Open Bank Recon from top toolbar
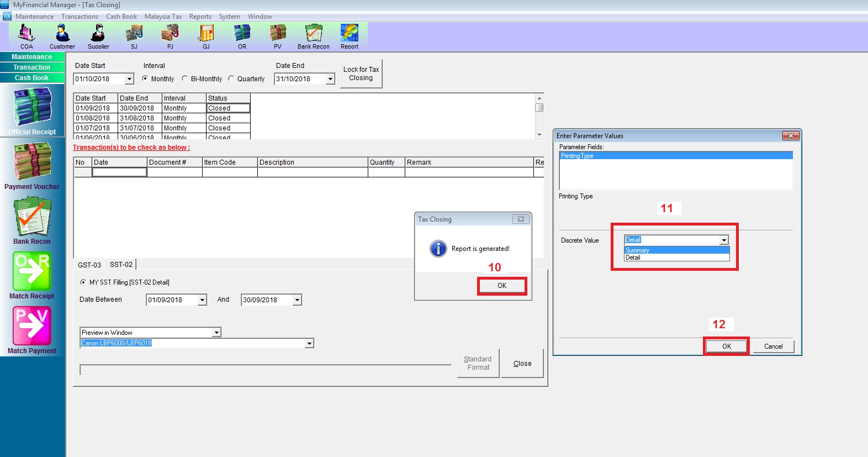This screenshot has width=868, height=457. [x=313, y=35]
